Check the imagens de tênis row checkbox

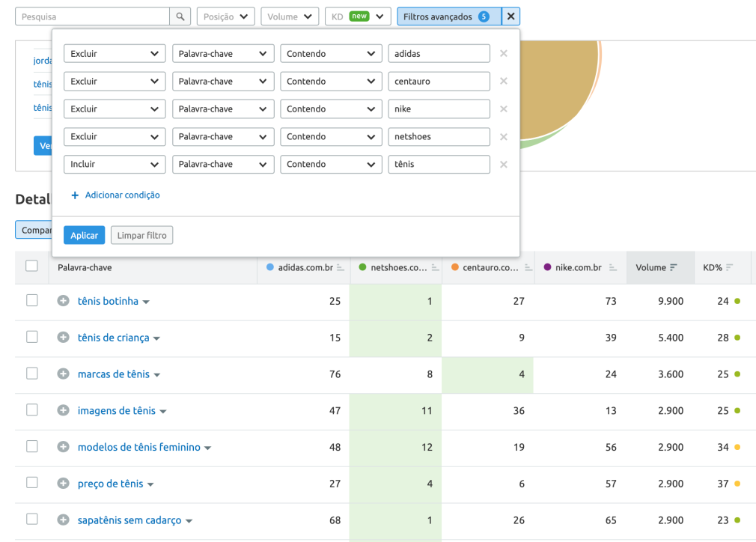point(32,410)
